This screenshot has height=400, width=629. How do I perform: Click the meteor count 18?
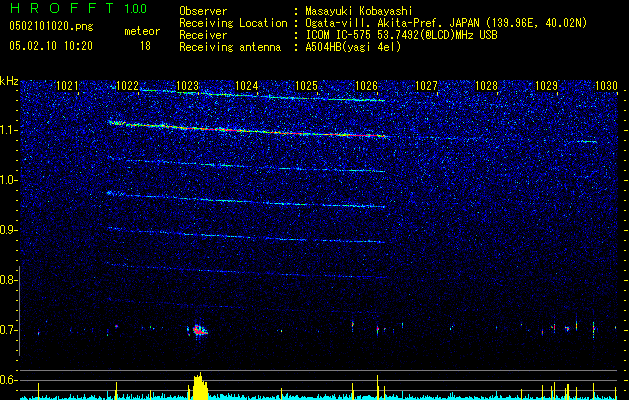click(x=145, y=46)
